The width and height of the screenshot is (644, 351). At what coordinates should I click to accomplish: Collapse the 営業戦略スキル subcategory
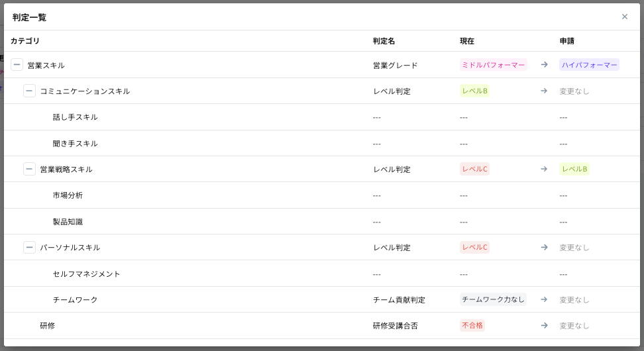pos(29,169)
